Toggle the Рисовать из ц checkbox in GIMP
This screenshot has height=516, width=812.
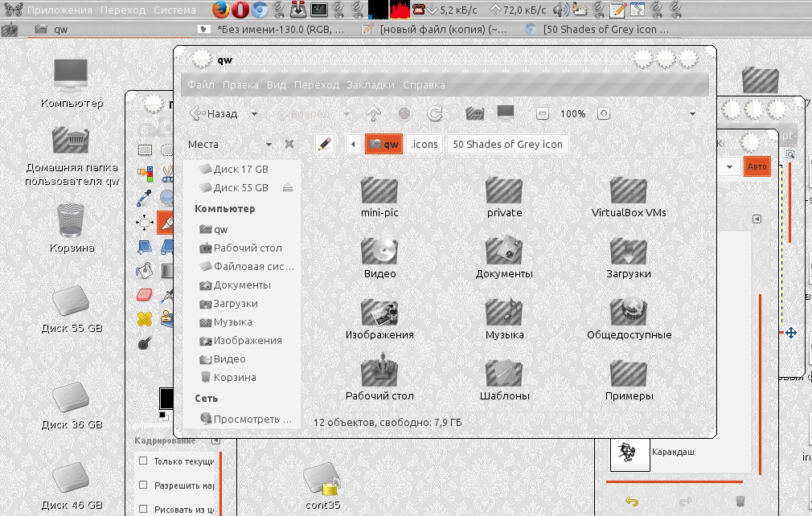coord(143,509)
